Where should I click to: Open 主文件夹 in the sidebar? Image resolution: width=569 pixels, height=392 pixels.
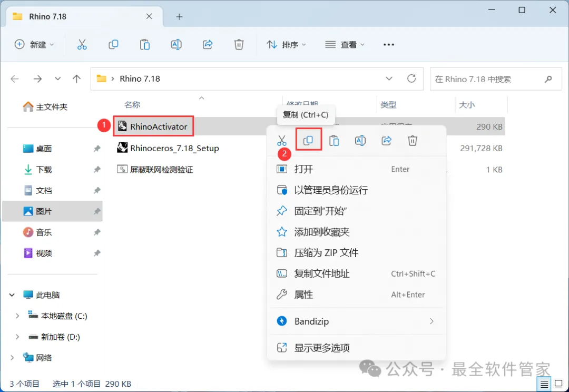(x=45, y=107)
